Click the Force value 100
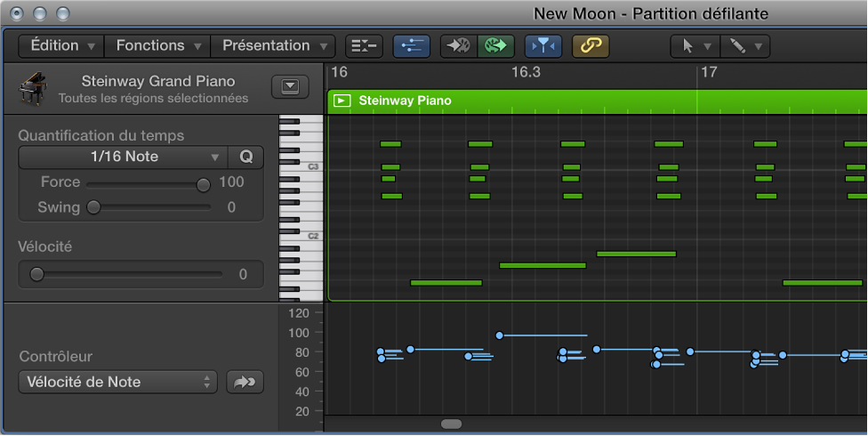The image size is (868, 436). pyautogui.click(x=231, y=182)
